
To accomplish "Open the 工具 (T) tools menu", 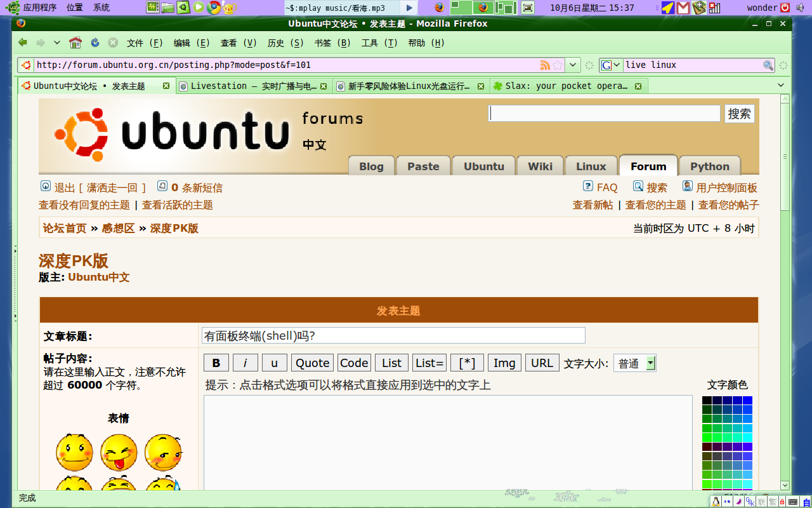I will [x=379, y=43].
